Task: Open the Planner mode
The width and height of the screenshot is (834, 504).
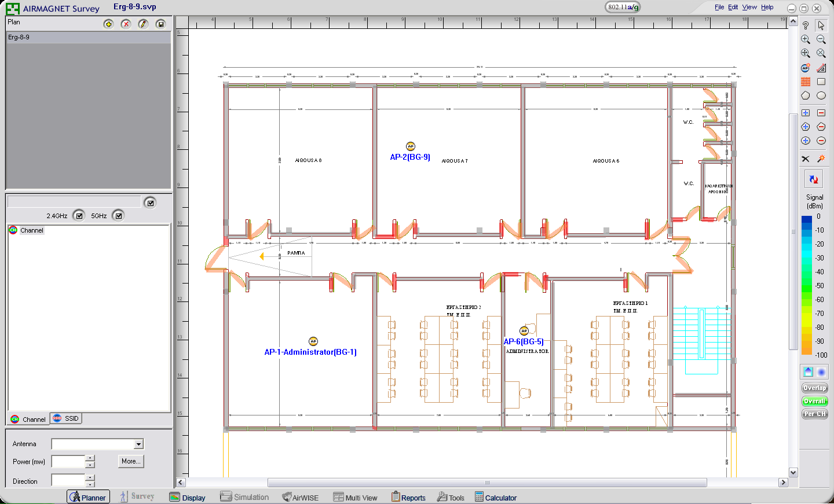Action: click(88, 497)
